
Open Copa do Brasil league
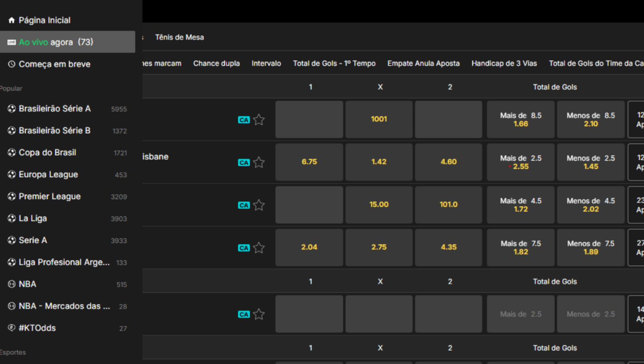[x=67, y=152]
